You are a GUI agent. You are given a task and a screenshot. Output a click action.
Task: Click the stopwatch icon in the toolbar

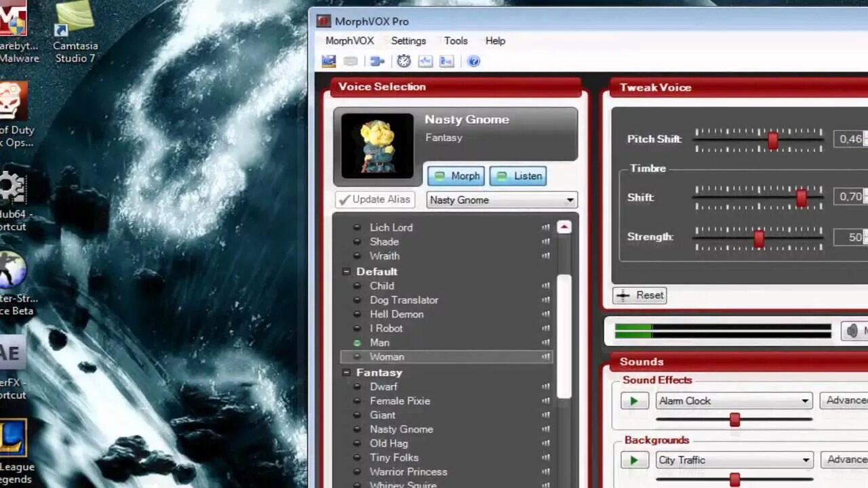tap(403, 61)
